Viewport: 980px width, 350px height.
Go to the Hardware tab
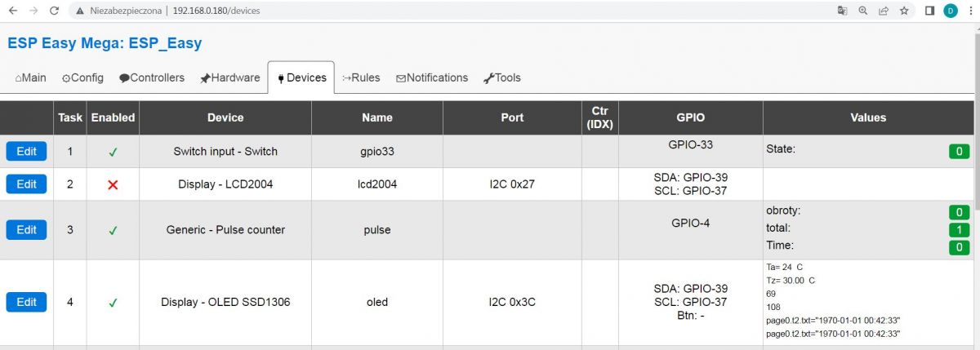point(229,78)
